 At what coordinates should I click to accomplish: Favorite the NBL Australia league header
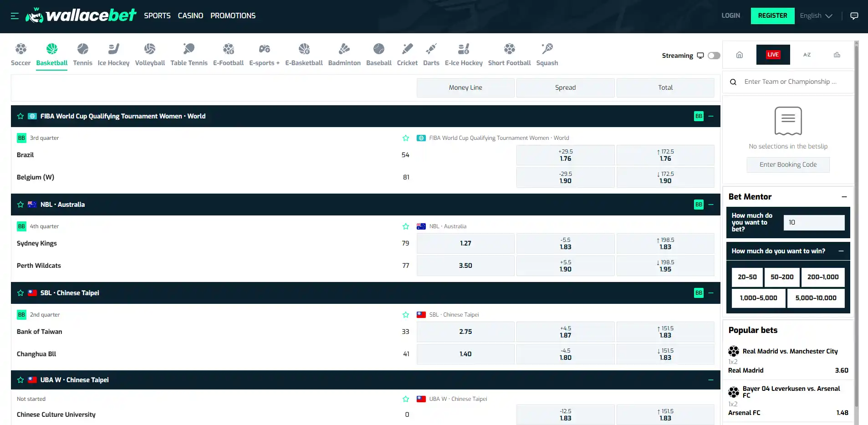pyautogui.click(x=20, y=205)
